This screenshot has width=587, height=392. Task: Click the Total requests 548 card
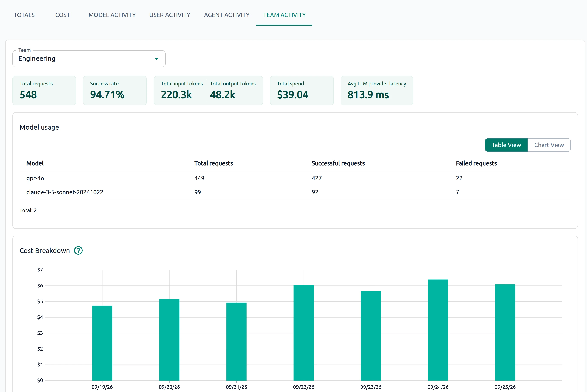(x=44, y=91)
